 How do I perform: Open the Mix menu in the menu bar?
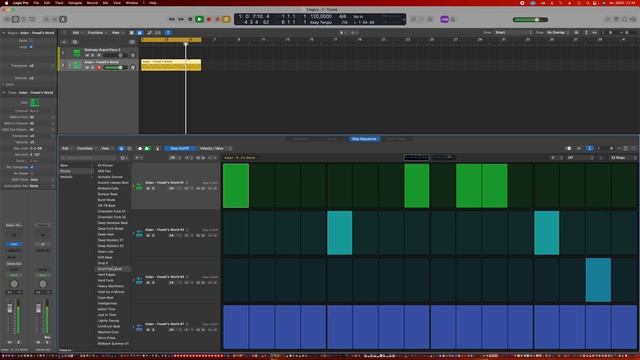point(105,3)
